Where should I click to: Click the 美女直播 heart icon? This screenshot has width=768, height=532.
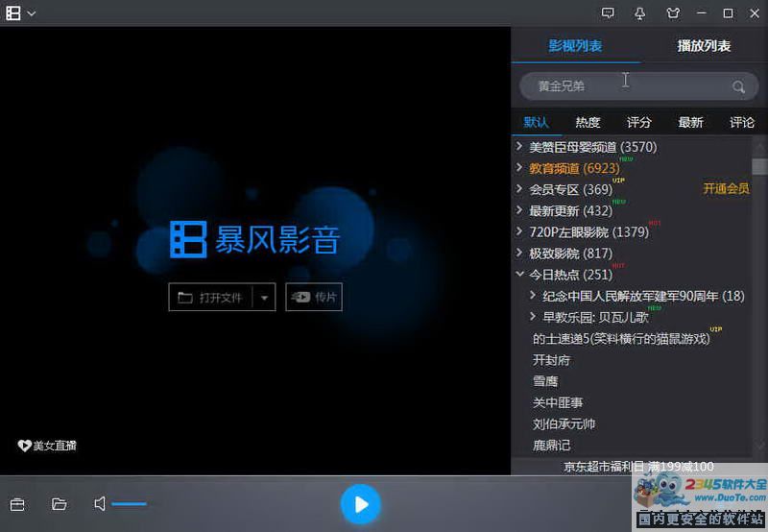24,446
